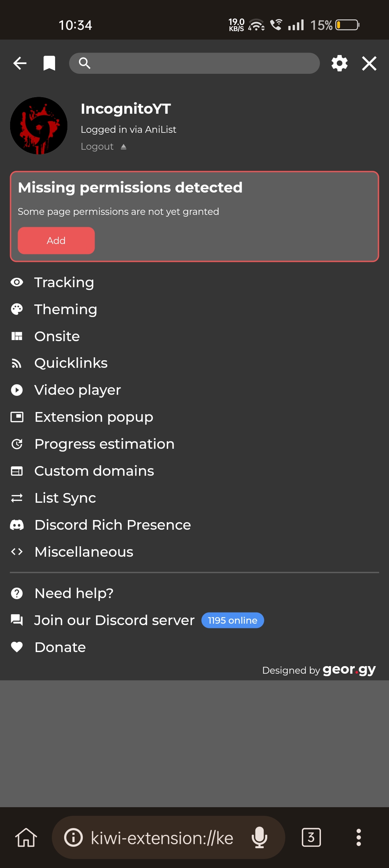
Task: Click the List Sync arrows icon
Action: (x=17, y=498)
